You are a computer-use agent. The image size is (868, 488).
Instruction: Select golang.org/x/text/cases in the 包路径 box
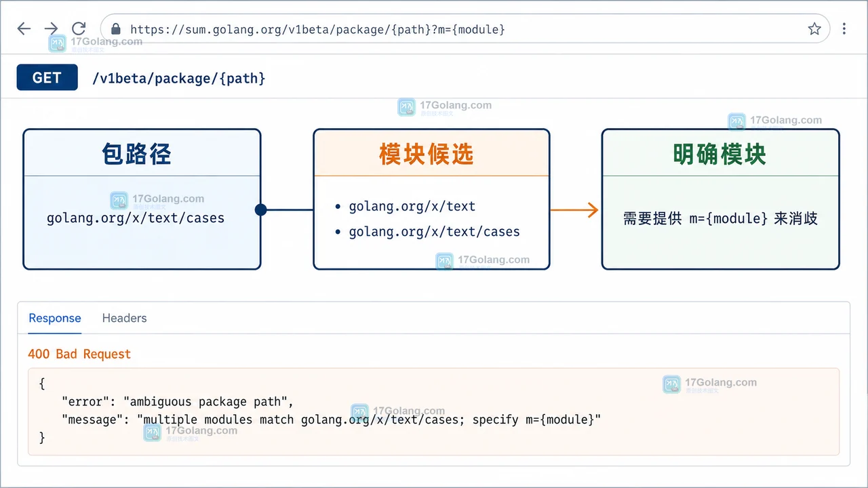[136, 218]
